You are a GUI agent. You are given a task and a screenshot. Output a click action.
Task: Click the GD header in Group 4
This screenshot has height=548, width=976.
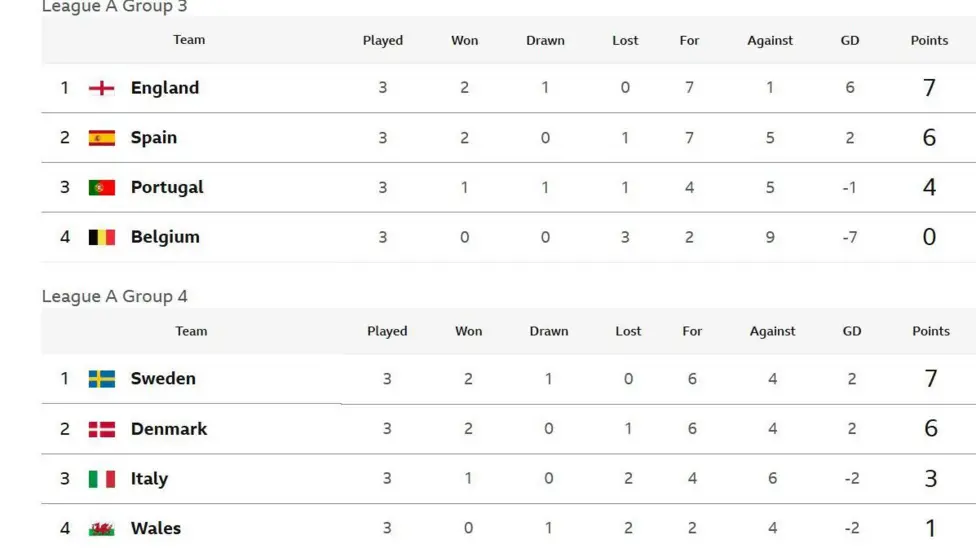(852, 331)
